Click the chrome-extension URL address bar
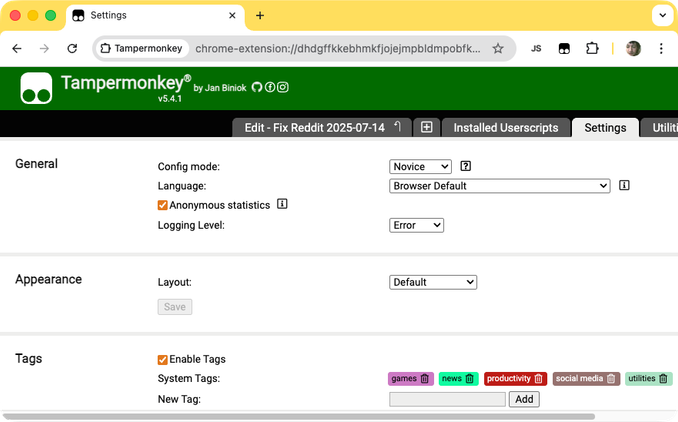 [x=337, y=48]
